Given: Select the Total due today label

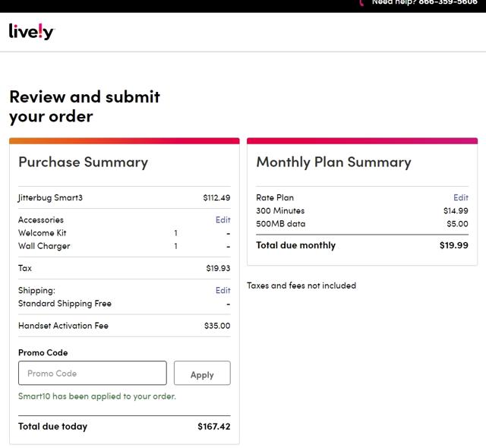Looking at the screenshot, I should (52, 427).
